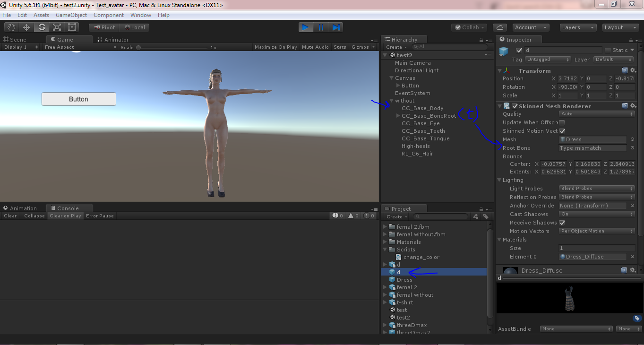Toggle the Receive Shadows checkbox
Image resolution: width=644 pixels, height=345 pixels.
coord(562,223)
